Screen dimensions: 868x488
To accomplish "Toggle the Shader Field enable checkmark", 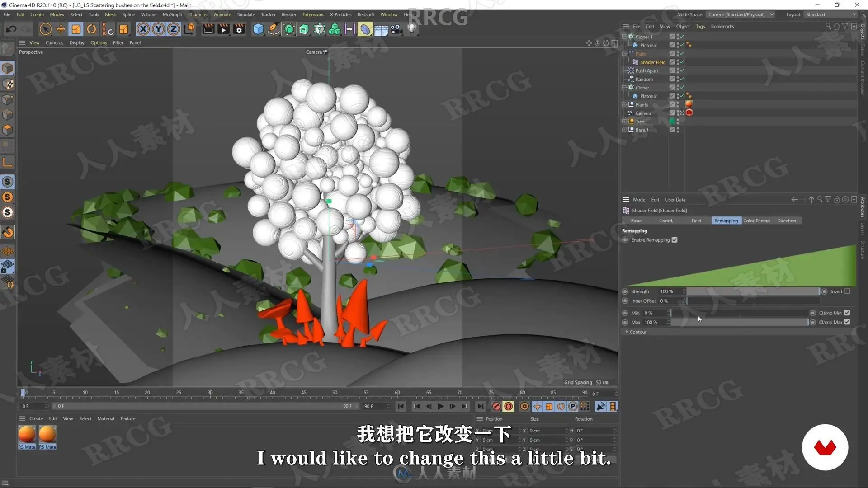I will pyautogui.click(x=682, y=62).
